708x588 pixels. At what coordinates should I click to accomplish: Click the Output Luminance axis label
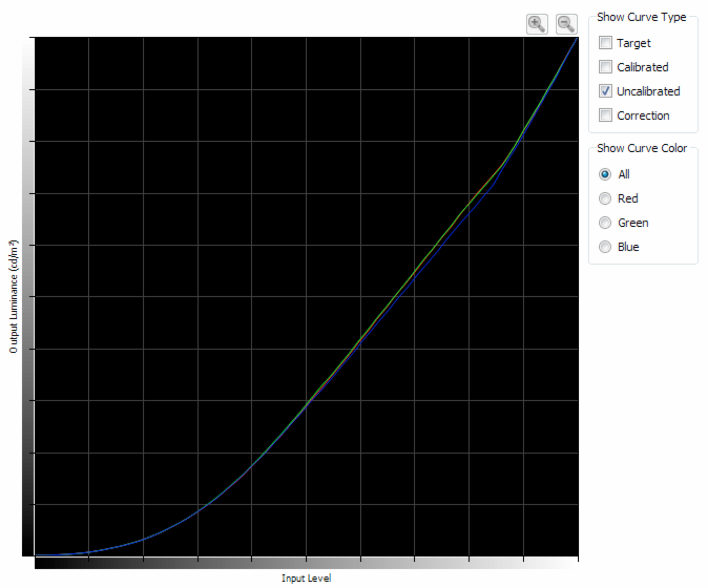click(x=14, y=297)
